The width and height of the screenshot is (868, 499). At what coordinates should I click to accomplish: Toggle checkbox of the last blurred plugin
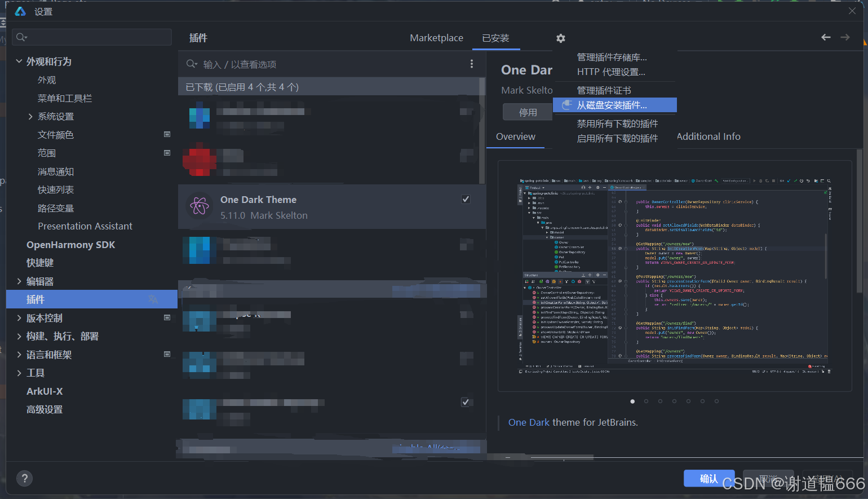coord(465,402)
